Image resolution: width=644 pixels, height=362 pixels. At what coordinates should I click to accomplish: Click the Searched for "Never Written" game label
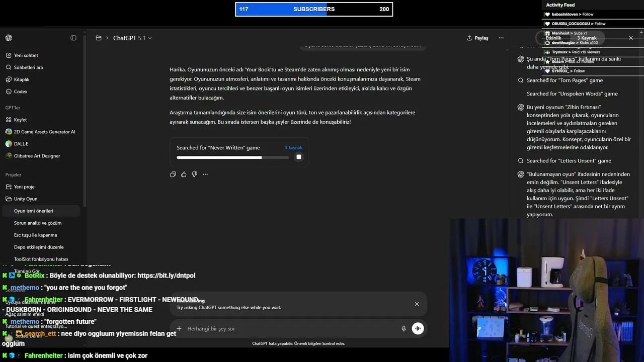[x=218, y=148]
